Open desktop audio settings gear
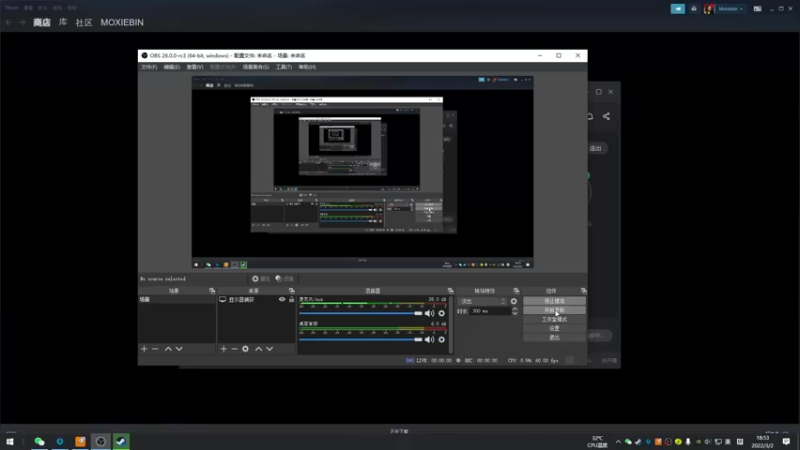 pyautogui.click(x=442, y=339)
